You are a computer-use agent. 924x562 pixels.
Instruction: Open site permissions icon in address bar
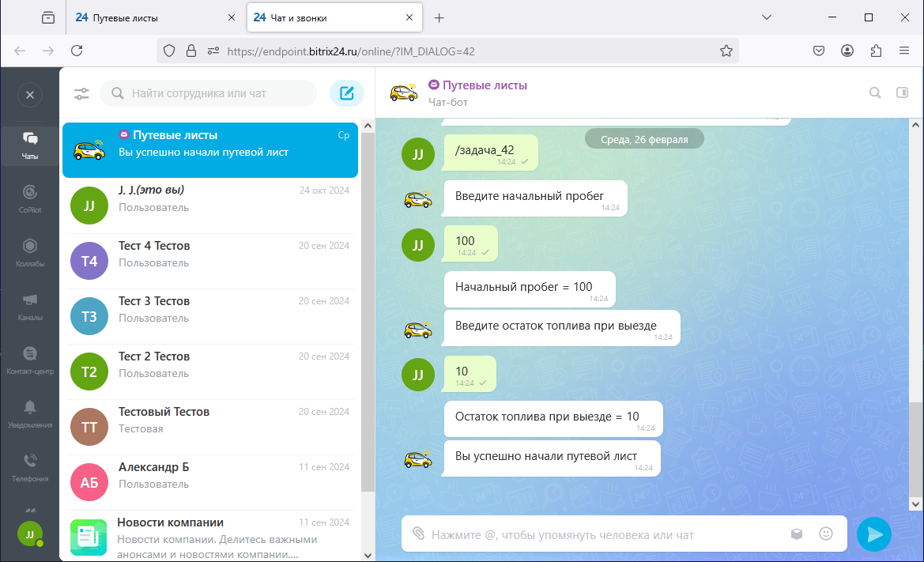213,51
